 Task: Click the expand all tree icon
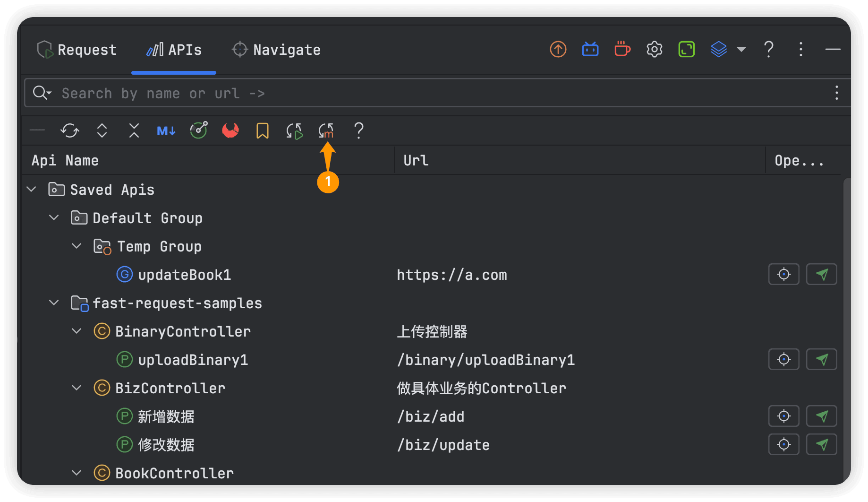coord(102,130)
